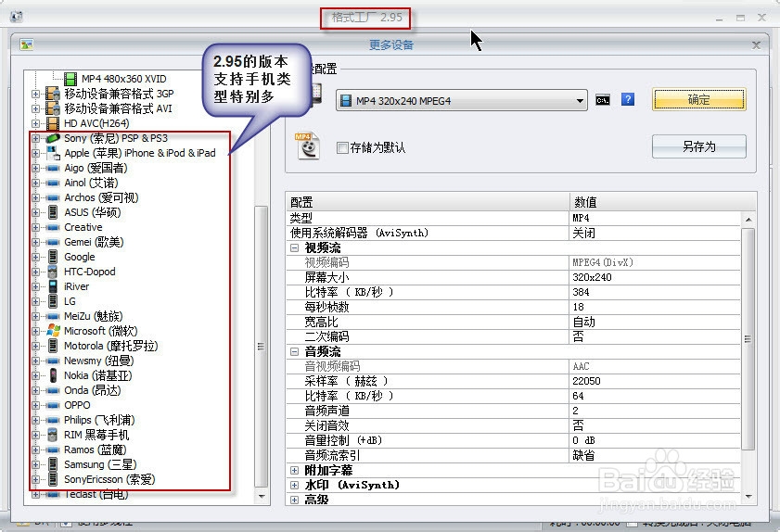The width and height of the screenshot is (780, 532).
Task: Click the settings table scrollbar thumb
Action: 748,339
